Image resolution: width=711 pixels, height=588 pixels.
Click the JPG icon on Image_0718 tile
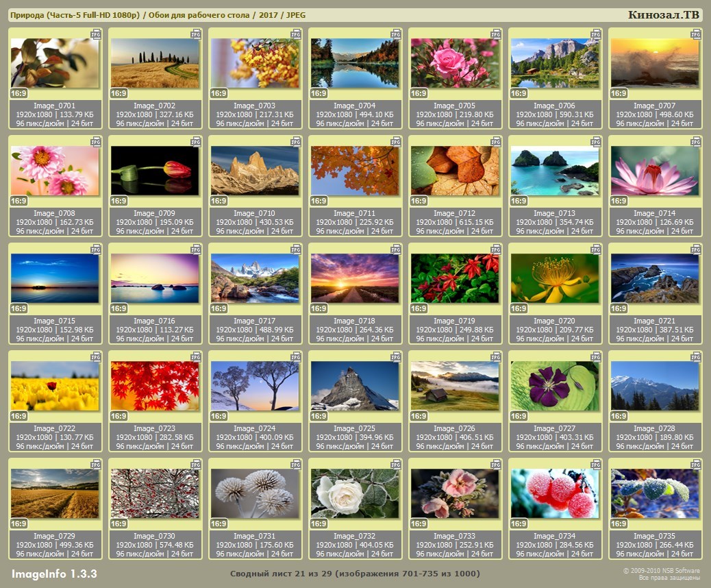point(396,248)
